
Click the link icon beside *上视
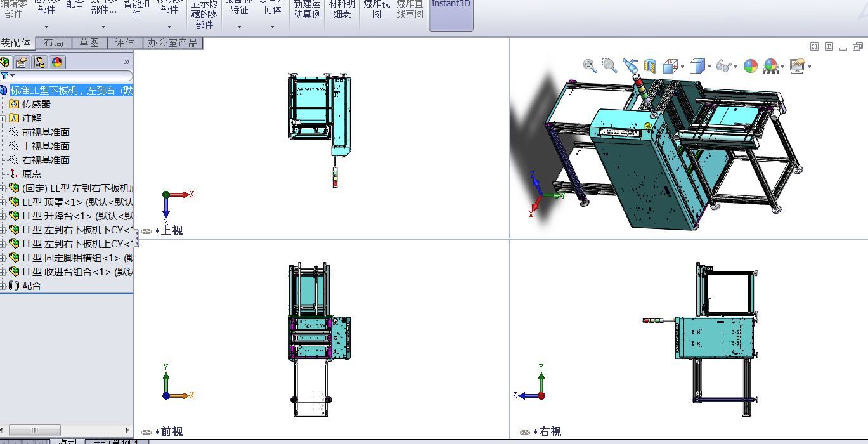146,232
